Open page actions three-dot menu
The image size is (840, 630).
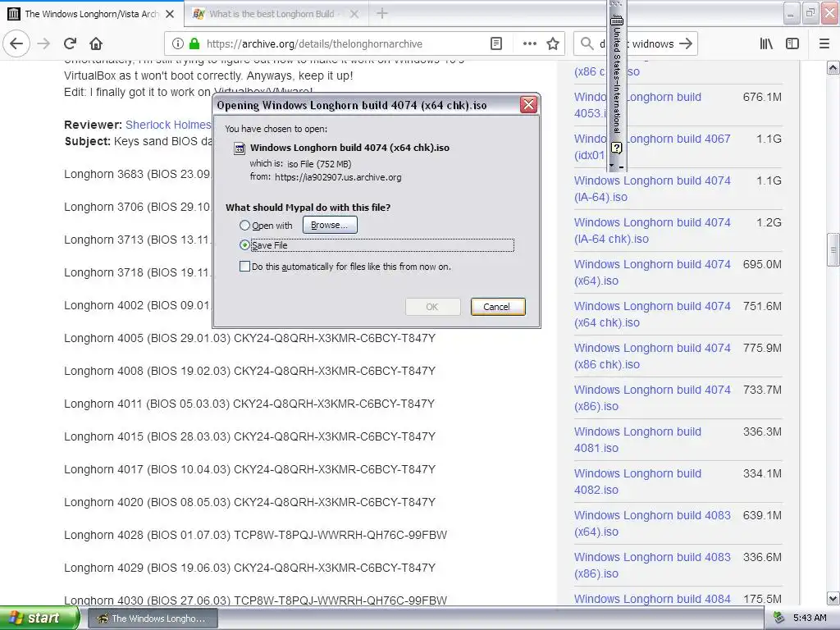pos(529,44)
